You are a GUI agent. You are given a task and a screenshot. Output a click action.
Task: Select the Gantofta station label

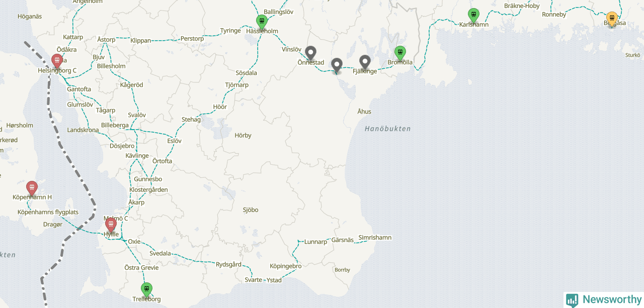tap(79, 89)
